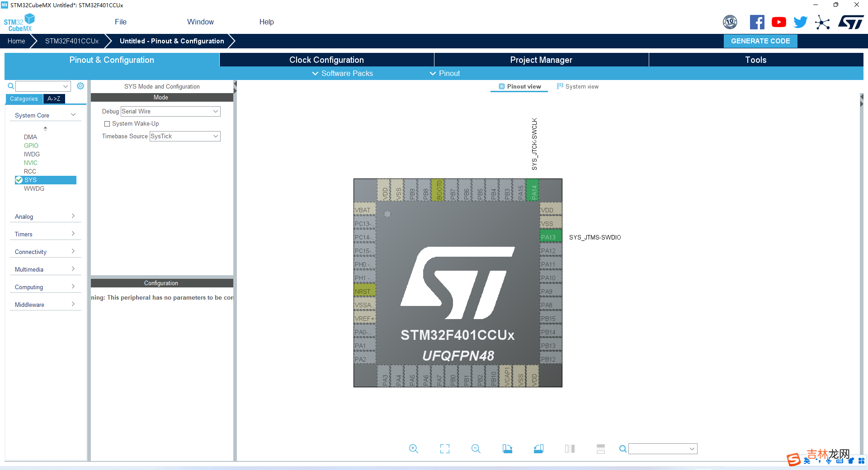Switch to System view
Viewport: 868px width, 470px height.
tap(578, 86)
